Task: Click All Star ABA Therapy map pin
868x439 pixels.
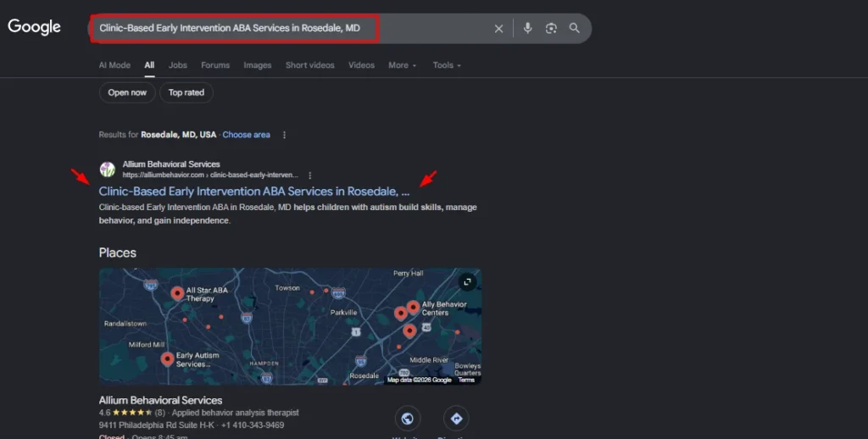Action: tap(177, 293)
